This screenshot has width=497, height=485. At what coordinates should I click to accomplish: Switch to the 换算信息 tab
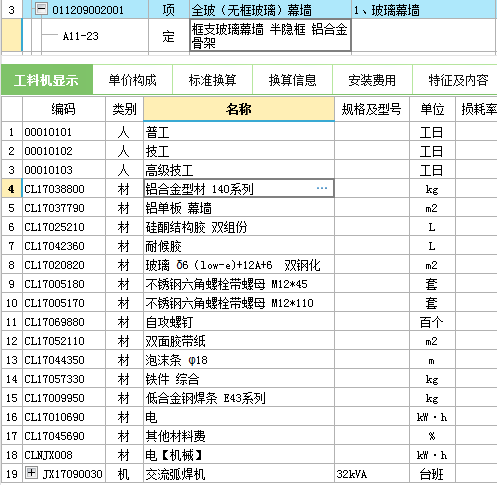coord(292,80)
